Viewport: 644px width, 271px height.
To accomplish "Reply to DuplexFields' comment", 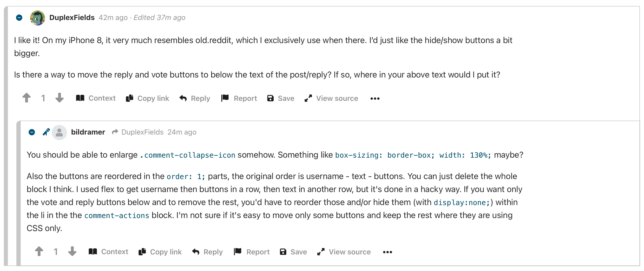I will tap(195, 98).
